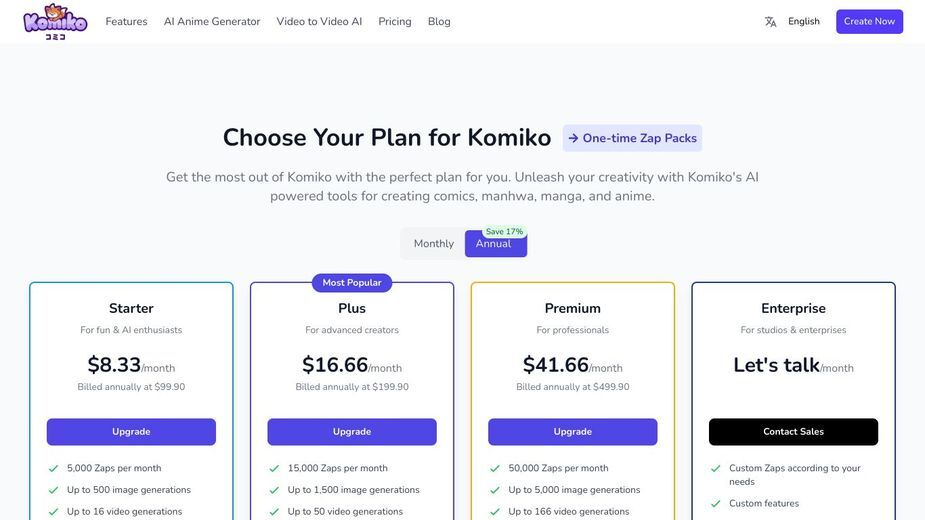Click Contact Sales for Enterprise
This screenshot has width=925, height=520.
[x=793, y=431]
